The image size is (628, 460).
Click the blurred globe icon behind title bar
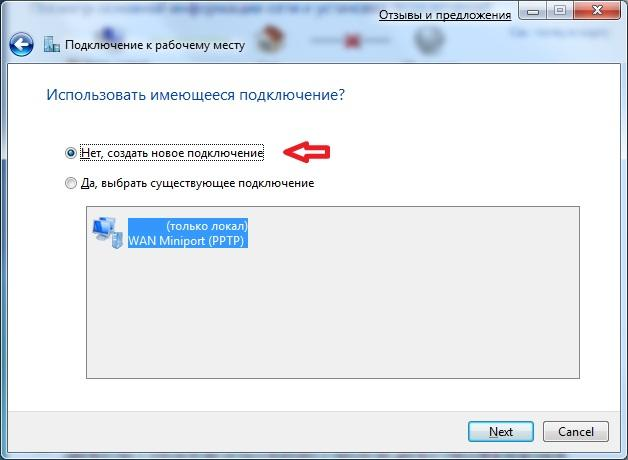[x=429, y=40]
